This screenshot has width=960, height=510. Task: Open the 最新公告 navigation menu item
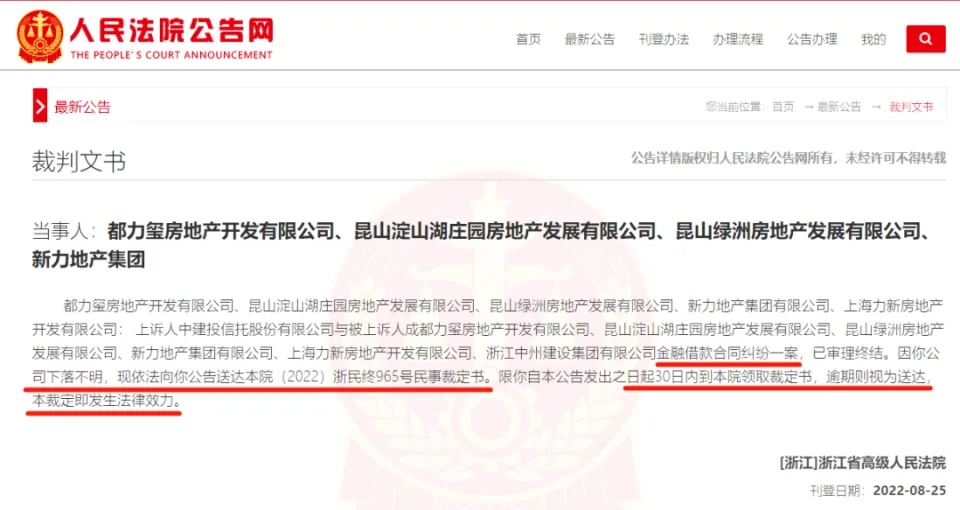click(590, 40)
